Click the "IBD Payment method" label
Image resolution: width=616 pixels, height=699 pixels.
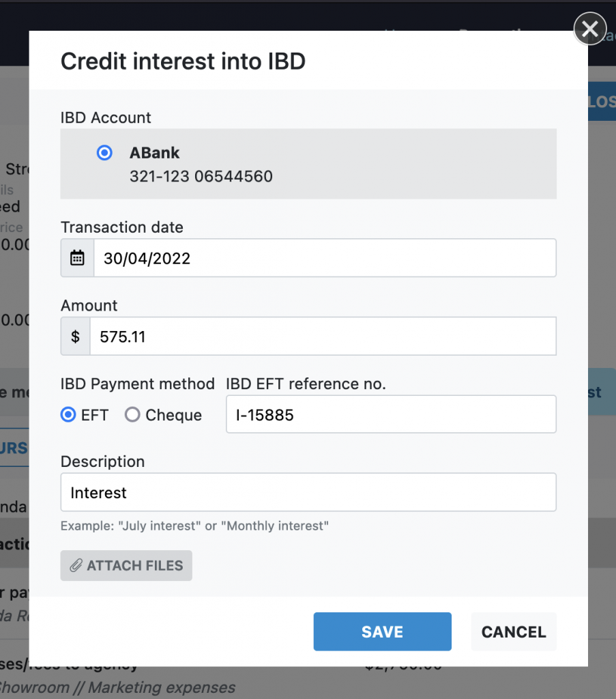(x=138, y=384)
